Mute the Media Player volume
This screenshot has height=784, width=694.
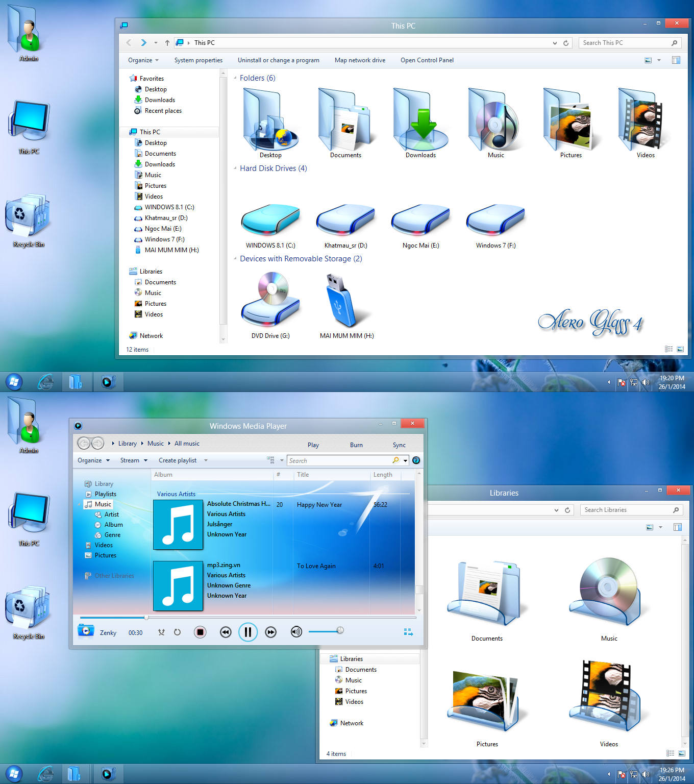[x=296, y=632]
